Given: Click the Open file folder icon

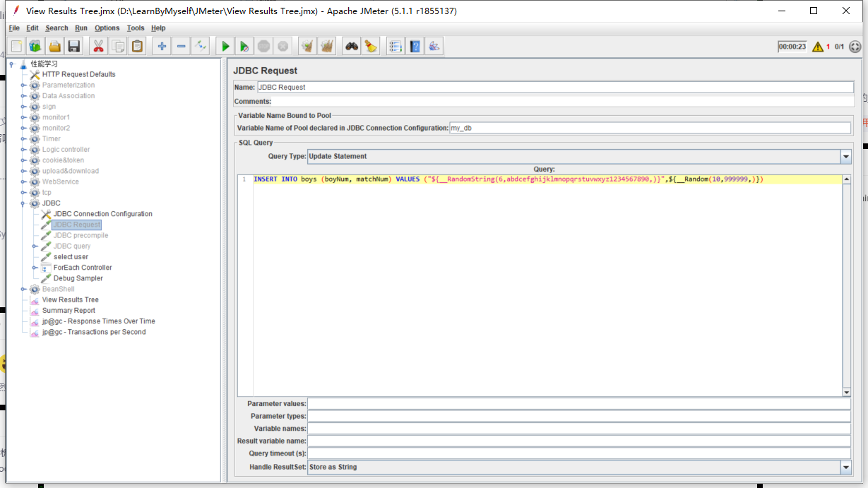Looking at the screenshot, I should point(54,47).
